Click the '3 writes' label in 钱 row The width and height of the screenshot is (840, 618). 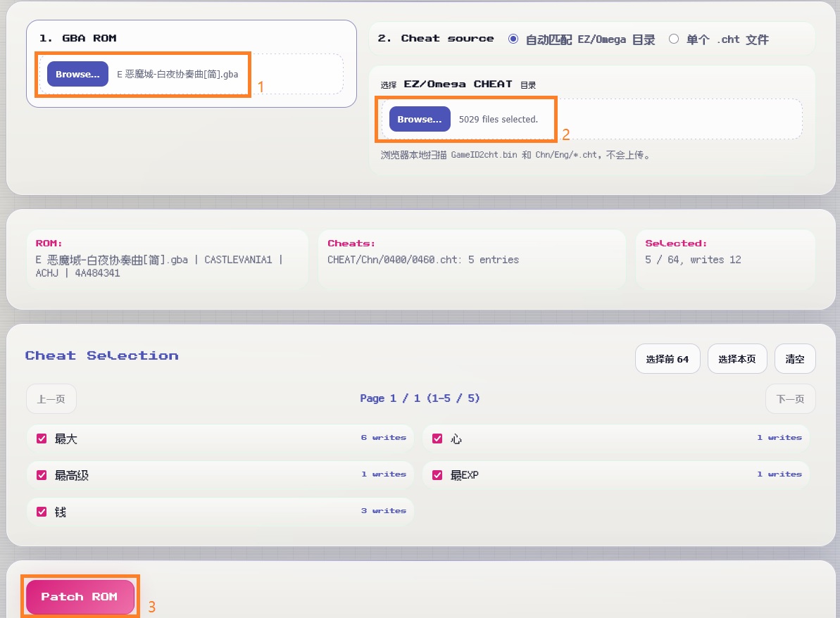(384, 511)
